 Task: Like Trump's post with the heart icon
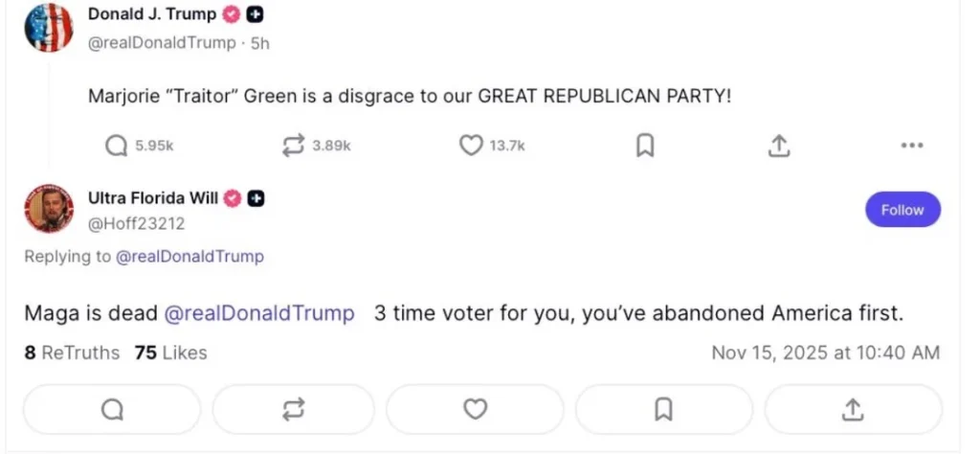coord(470,146)
